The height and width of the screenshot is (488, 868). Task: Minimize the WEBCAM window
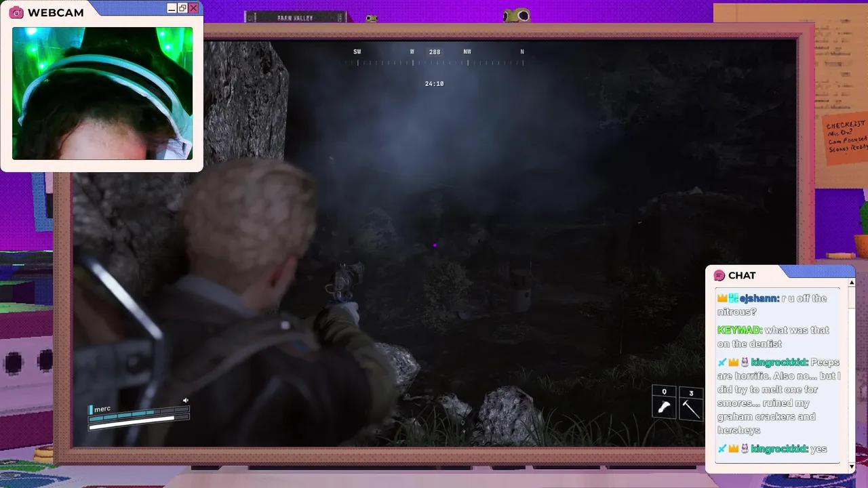point(172,8)
